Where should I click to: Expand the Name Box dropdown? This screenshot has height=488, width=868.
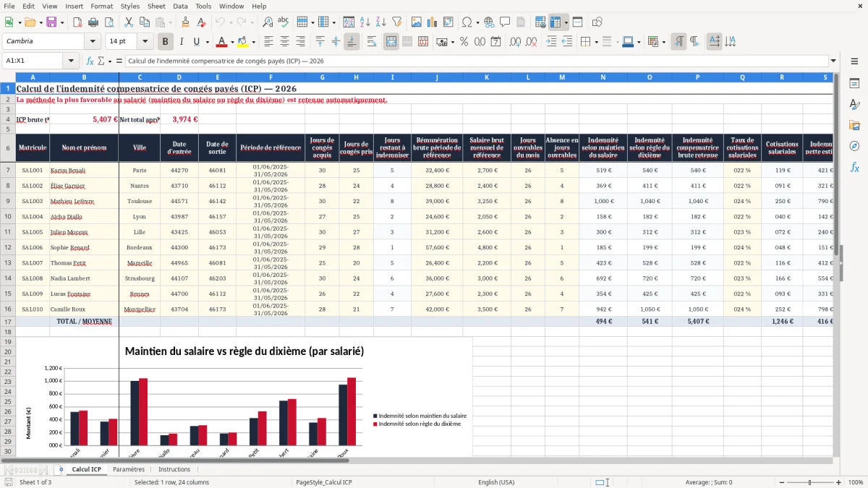point(71,61)
